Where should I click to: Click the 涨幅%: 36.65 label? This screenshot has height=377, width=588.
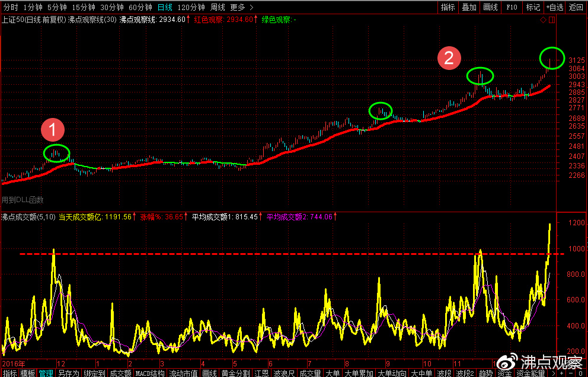pyautogui.click(x=162, y=217)
